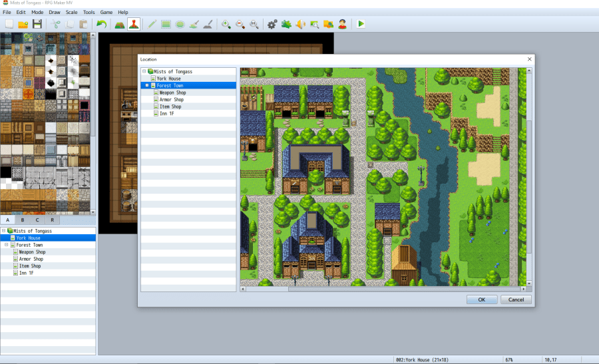
Task: Click the Zoom In magnifier icon
Action: pyautogui.click(x=226, y=24)
